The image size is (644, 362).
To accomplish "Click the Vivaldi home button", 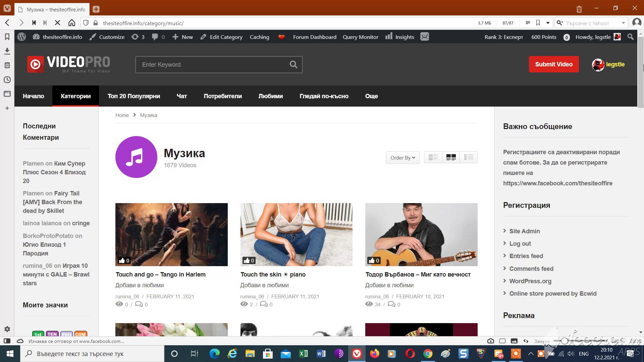I will click(71, 23).
